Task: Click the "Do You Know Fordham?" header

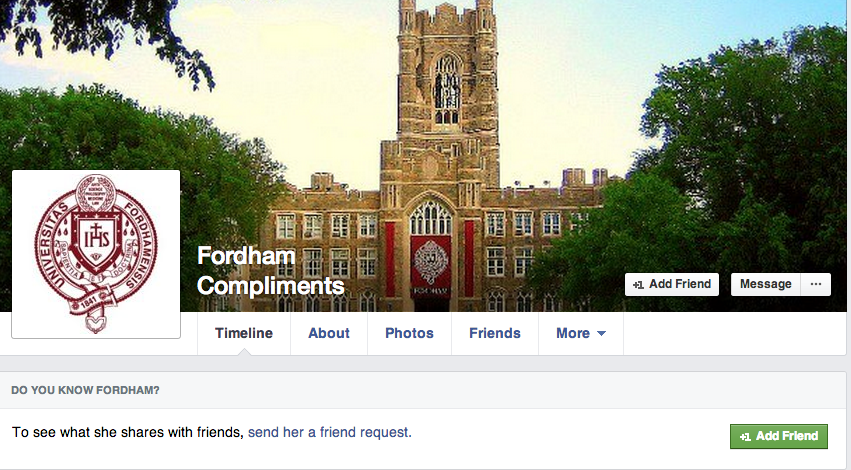Action: [x=85, y=389]
